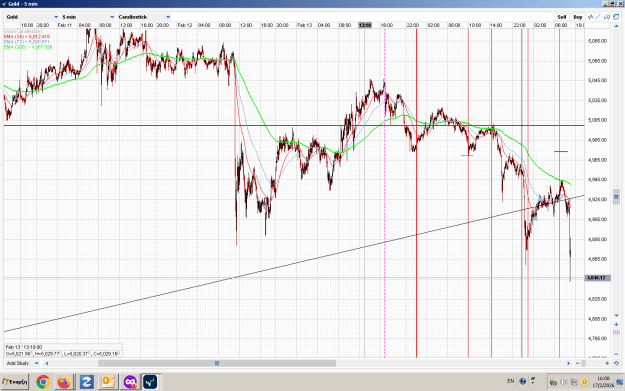Click the 4,945.00 price axis label

pyautogui.click(x=597, y=179)
